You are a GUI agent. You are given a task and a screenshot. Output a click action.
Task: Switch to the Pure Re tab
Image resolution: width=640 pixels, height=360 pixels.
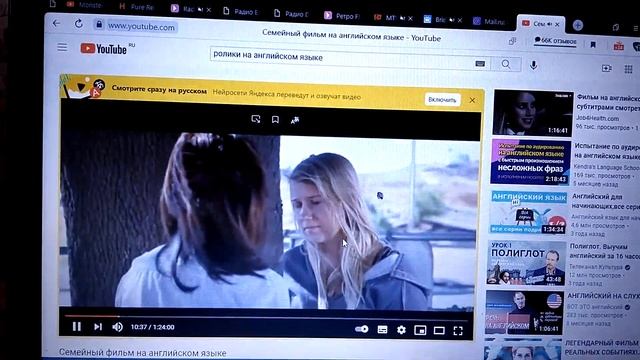tap(137, 7)
